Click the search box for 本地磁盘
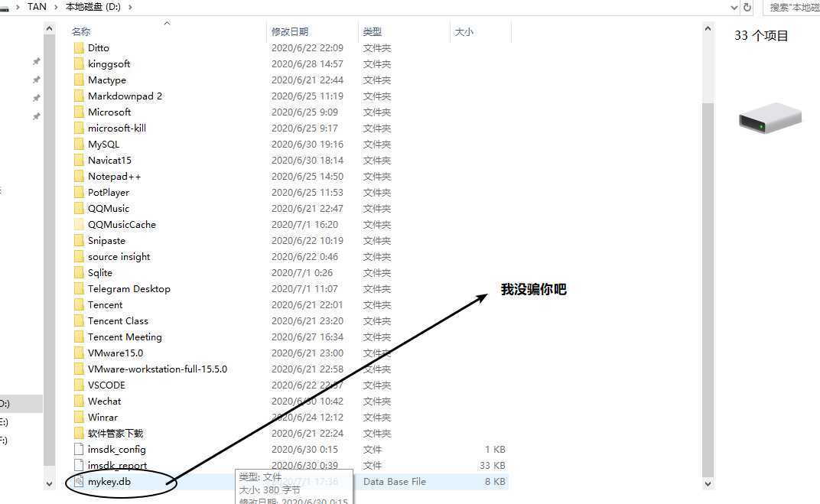Viewport: 820px width, 504px height. coord(792,8)
